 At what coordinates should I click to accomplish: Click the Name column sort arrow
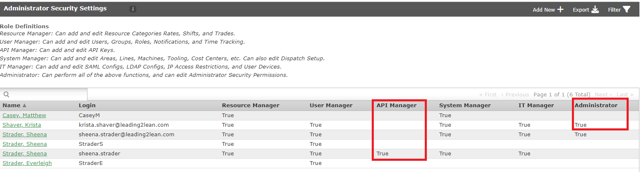[x=24, y=106]
